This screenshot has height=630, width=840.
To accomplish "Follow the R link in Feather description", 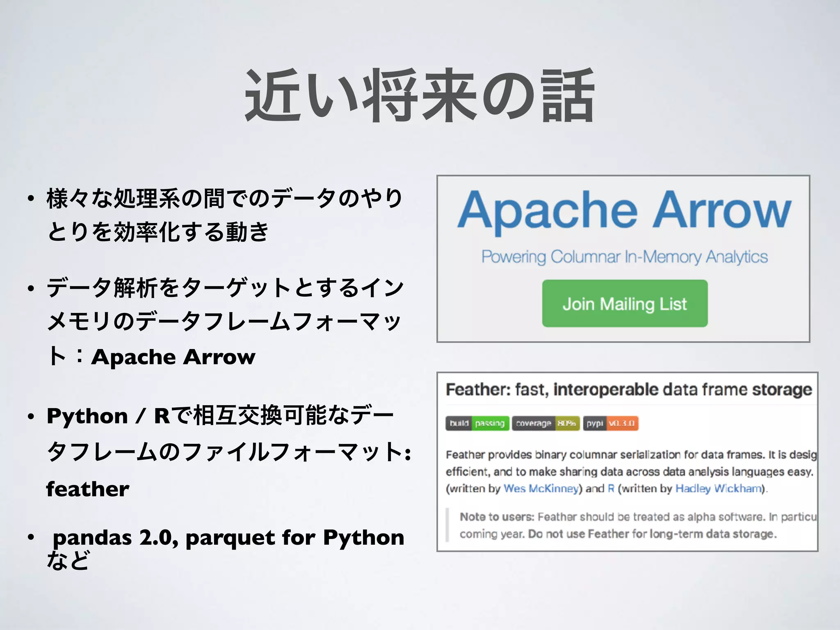I will pos(611,488).
